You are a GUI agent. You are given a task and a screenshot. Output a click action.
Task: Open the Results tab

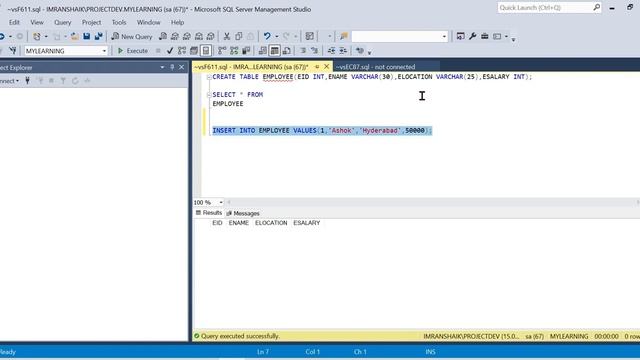point(209,213)
